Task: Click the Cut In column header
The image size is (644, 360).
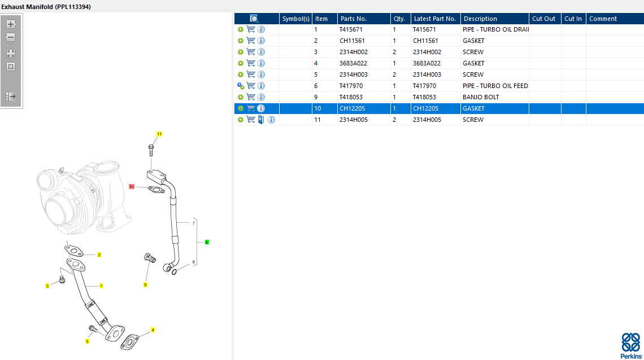Action: tap(573, 19)
